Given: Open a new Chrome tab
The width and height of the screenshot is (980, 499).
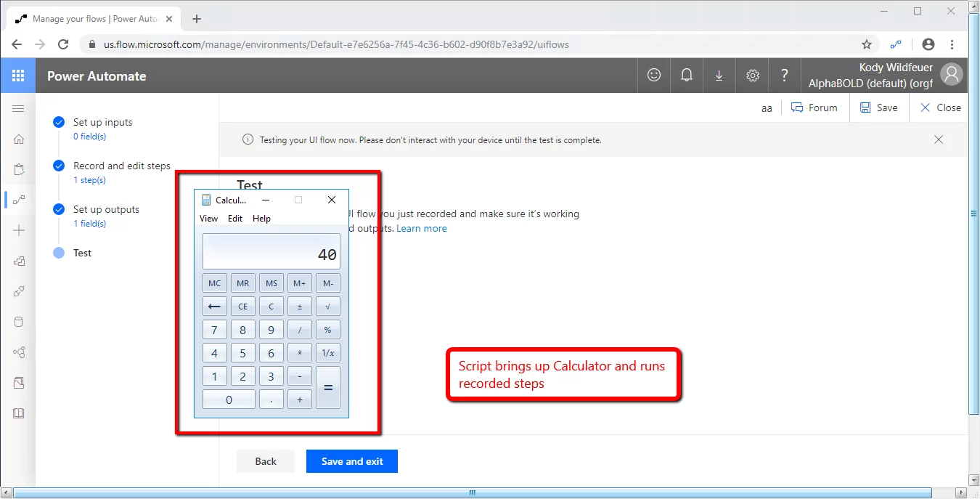Looking at the screenshot, I should coord(197,19).
